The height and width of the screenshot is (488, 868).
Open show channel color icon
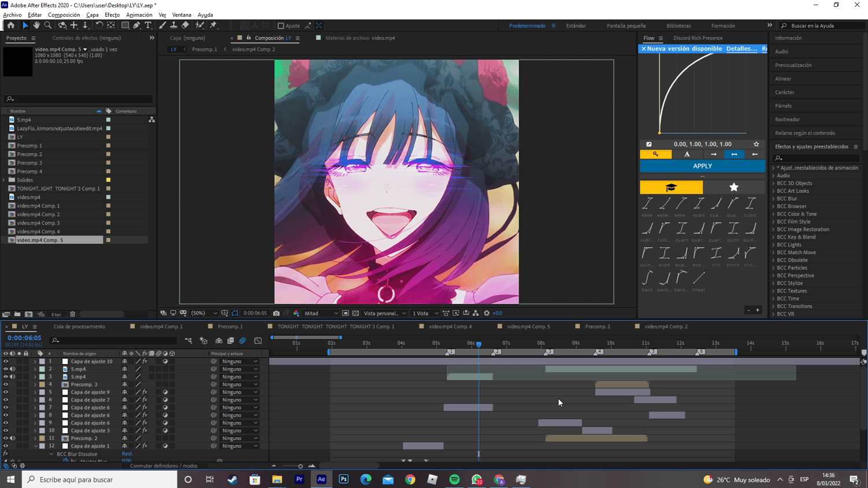pyautogui.click(x=296, y=313)
